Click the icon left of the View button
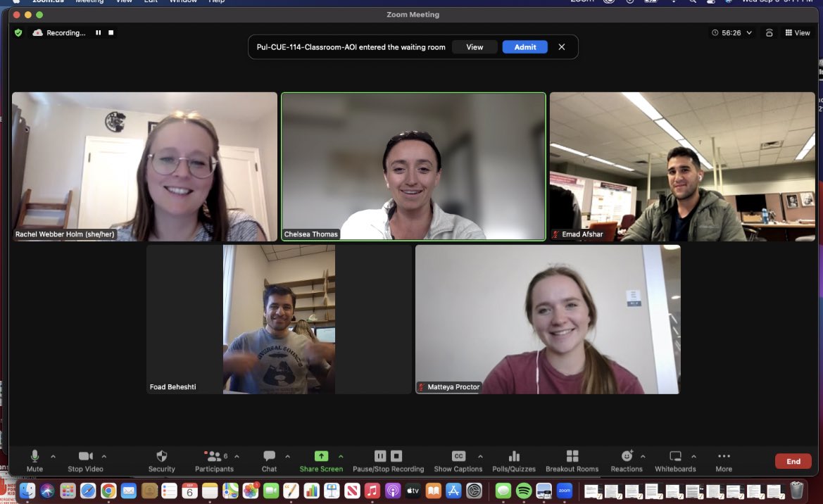Image resolution: width=823 pixels, height=504 pixels. [769, 32]
